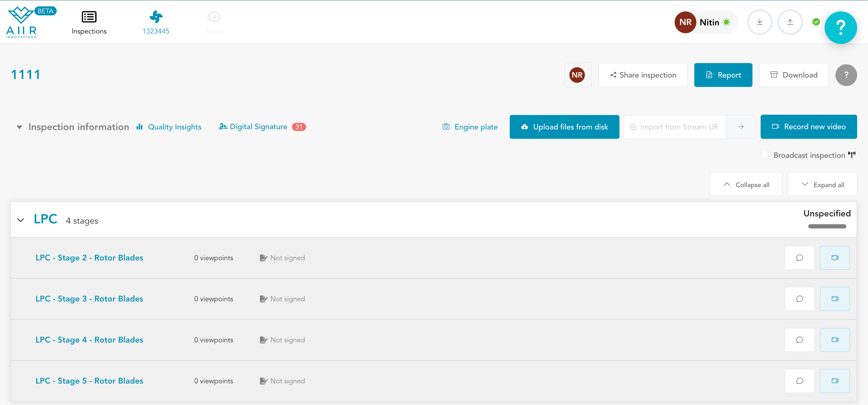
Task: Click the NR assignee avatar beside Share inspection
Action: tap(577, 75)
